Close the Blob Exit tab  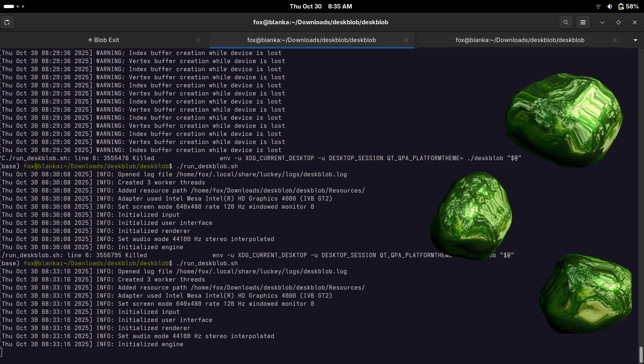point(198,40)
